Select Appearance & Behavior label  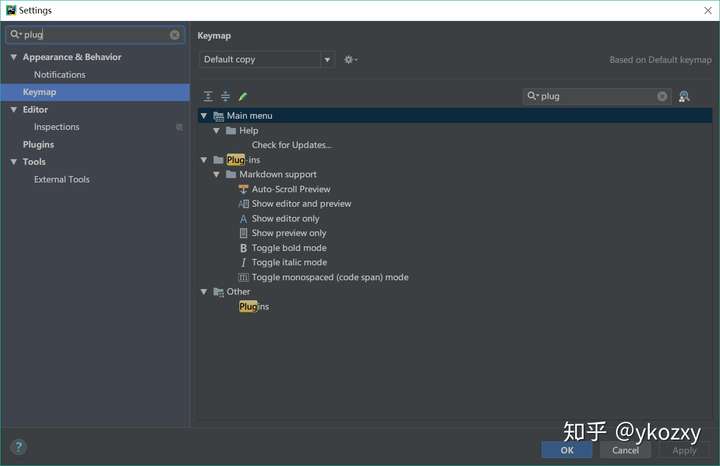click(72, 57)
